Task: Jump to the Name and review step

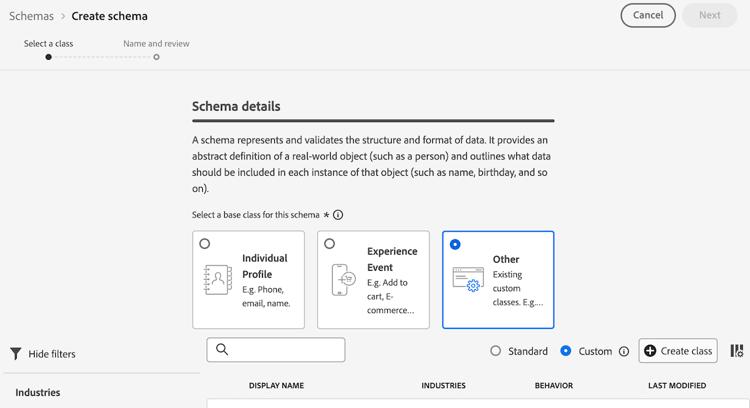Action: (156, 57)
